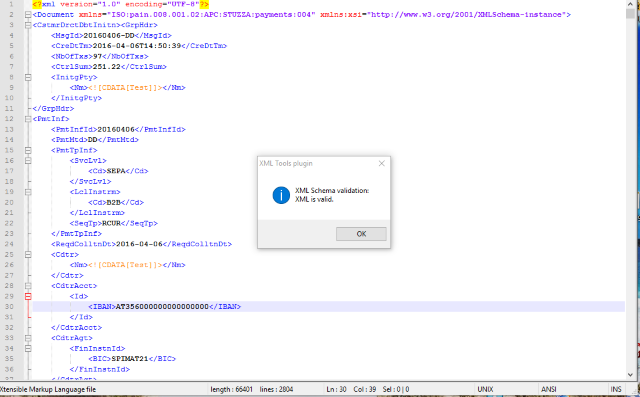The image size is (640, 397).
Task: Click the closing GrpHdr tag
Action: tap(53, 109)
